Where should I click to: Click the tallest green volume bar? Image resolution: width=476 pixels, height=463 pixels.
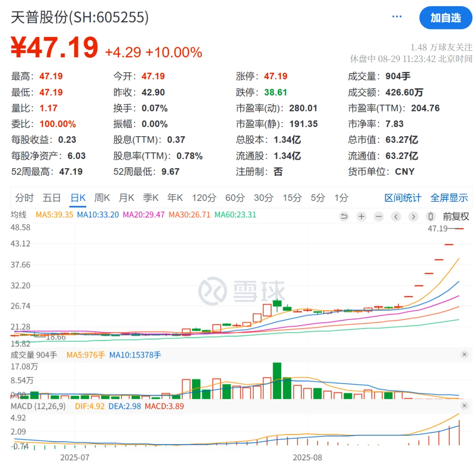click(x=277, y=381)
